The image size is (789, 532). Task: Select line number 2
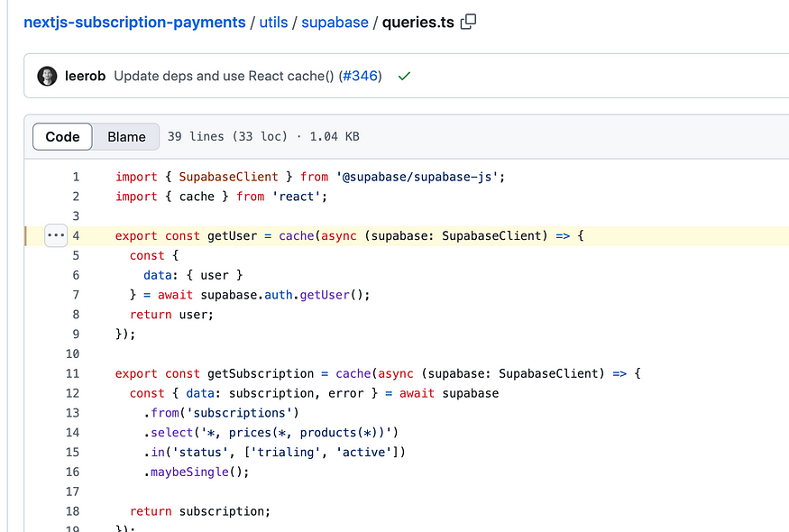[x=76, y=197]
